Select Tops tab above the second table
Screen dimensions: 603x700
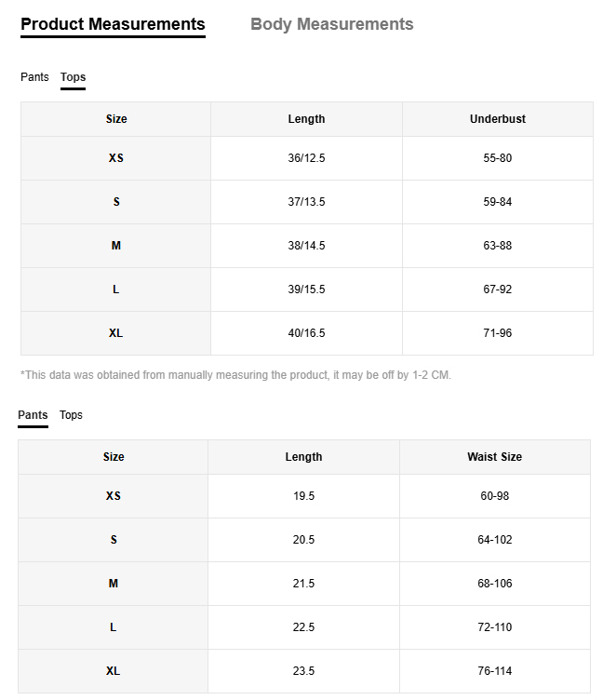(x=71, y=415)
